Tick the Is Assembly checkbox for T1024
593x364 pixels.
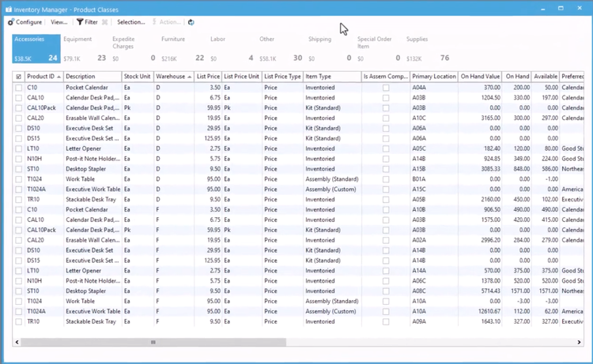coord(386,179)
